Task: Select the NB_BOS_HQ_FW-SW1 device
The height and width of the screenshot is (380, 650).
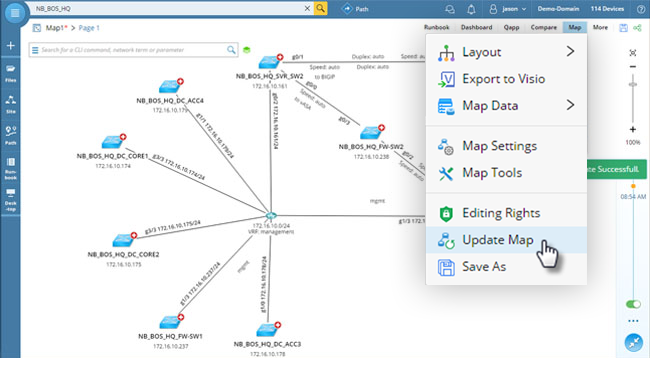Action: (x=171, y=322)
